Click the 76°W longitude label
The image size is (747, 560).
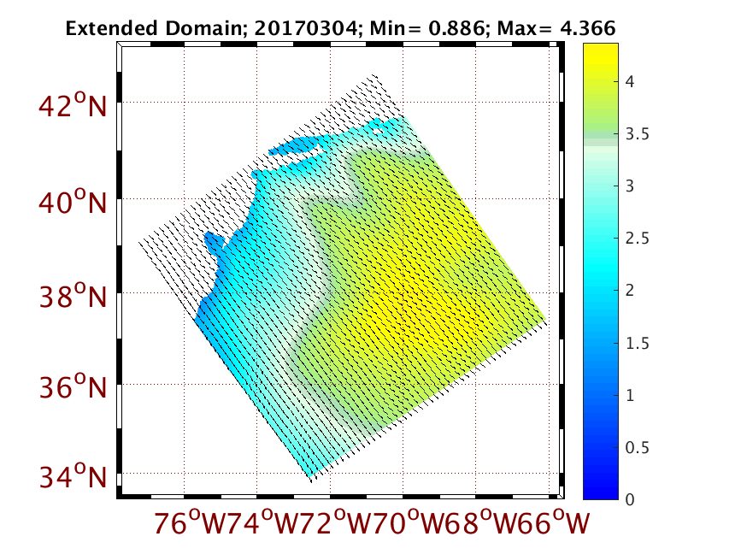pyautogui.click(x=190, y=522)
